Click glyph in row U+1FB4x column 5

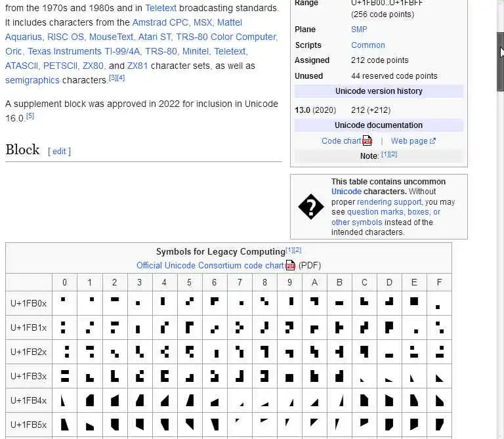click(190, 400)
